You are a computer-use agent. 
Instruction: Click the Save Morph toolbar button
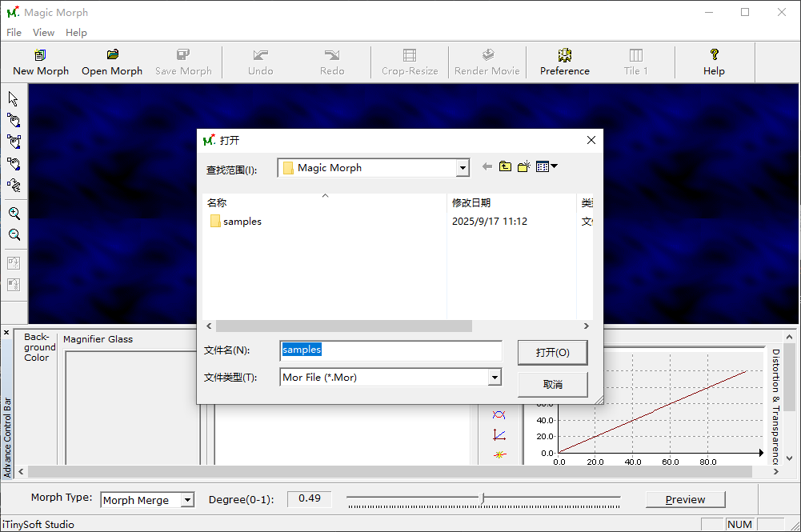coord(183,62)
